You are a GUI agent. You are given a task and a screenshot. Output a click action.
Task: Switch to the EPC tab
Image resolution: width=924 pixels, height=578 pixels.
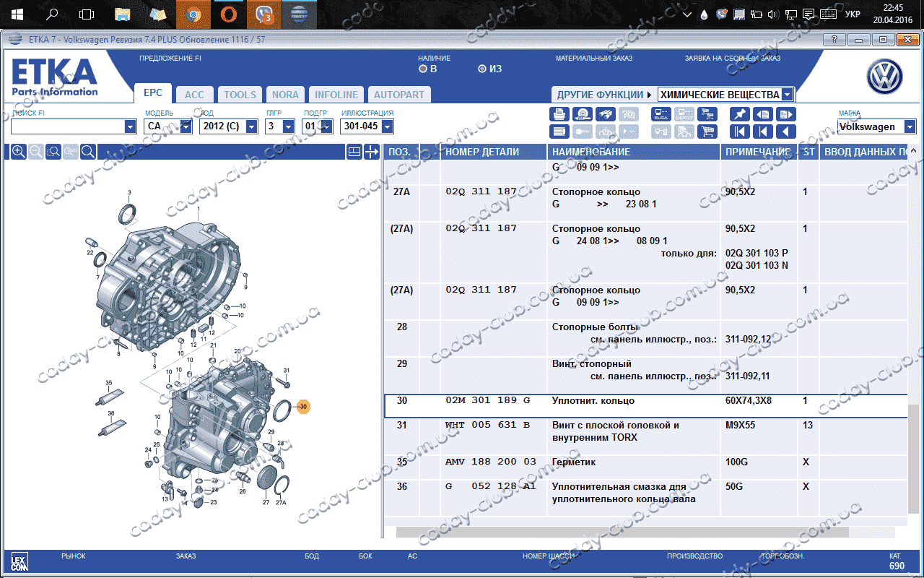(153, 93)
